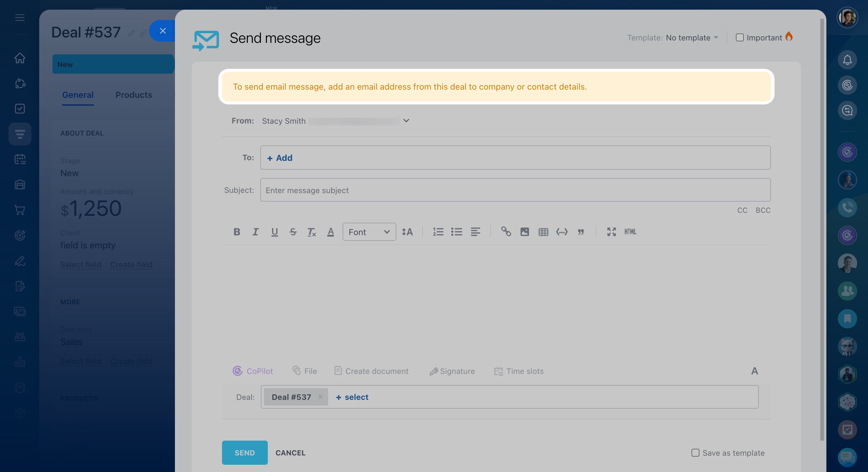Toggle bold formatting in the editor toolbar

coord(236,231)
